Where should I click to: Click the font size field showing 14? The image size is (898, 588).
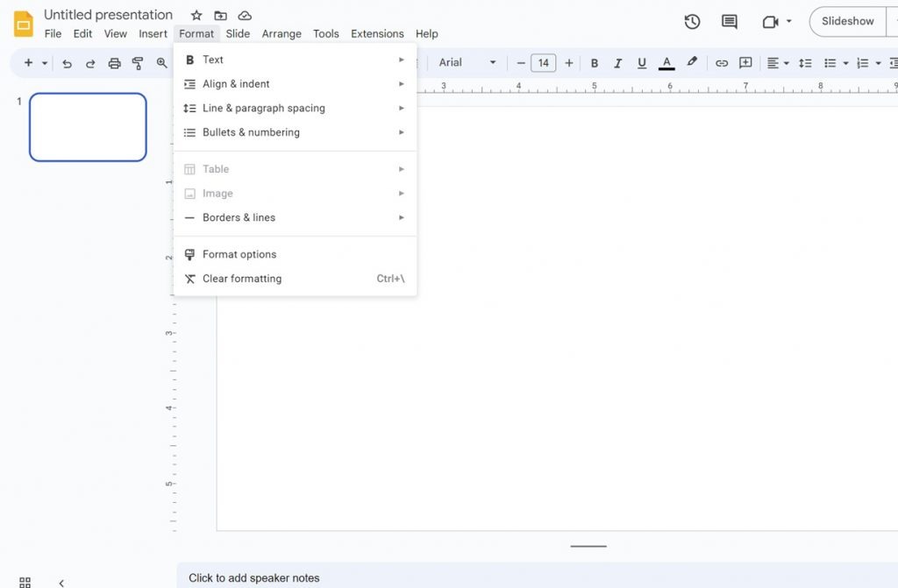544,63
